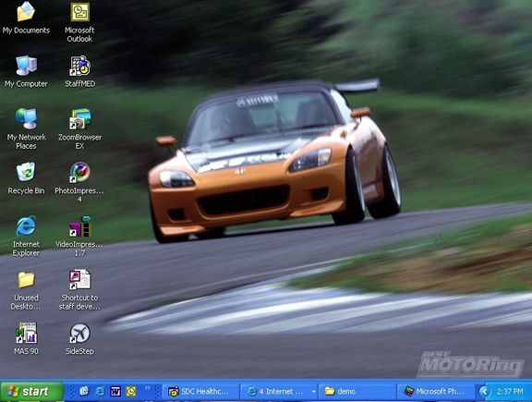
Task: Launch Internet Explorer from the desktop
Action: point(26,236)
